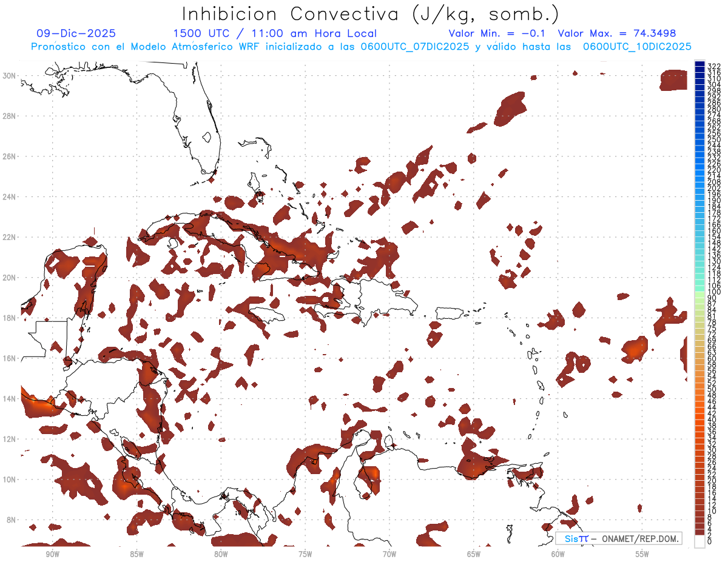Click the '70W' longitude label
This screenshot has width=728, height=562.
click(x=389, y=554)
